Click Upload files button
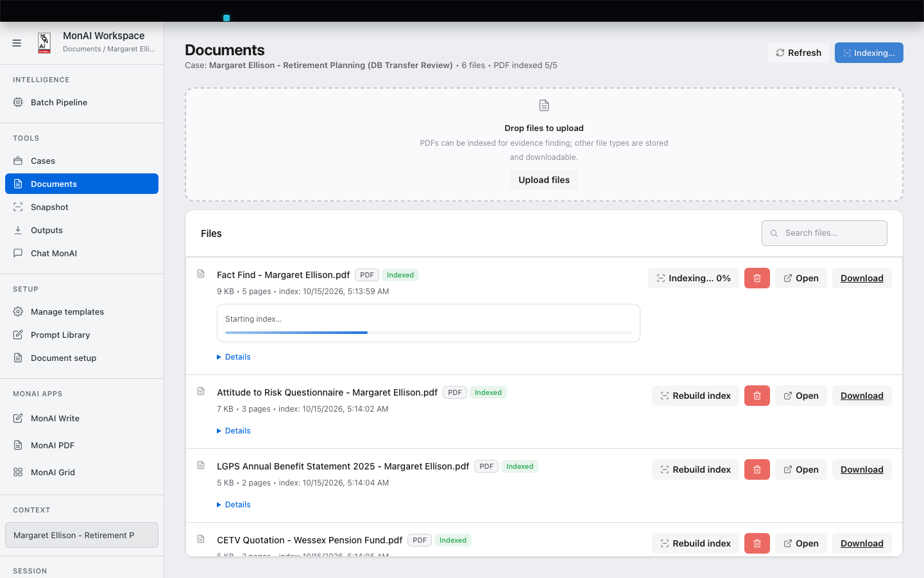Image resolution: width=924 pixels, height=578 pixels. coord(544,180)
